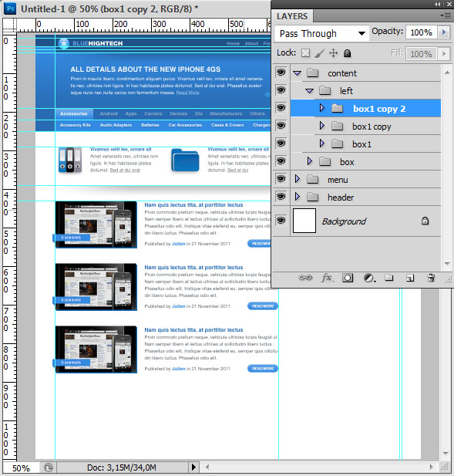Hide the box1 group
Viewport: 454px width, 476px height.
tap(281, 143)
